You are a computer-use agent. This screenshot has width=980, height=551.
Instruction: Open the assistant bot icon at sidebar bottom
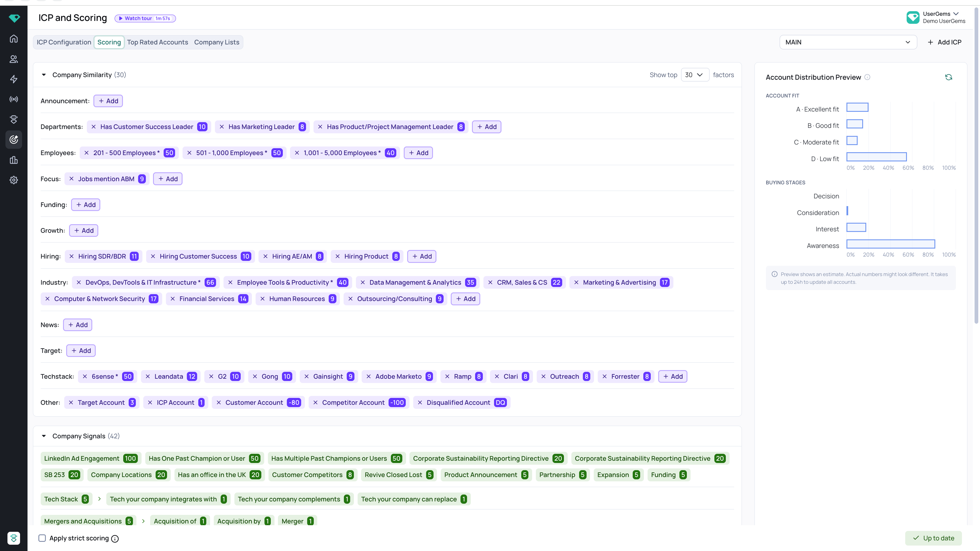pos(14,538)
